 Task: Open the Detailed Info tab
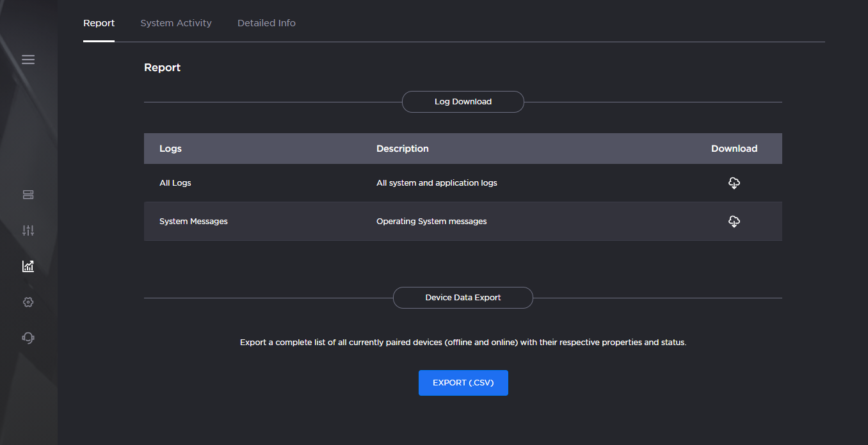[x=266, y=22]
